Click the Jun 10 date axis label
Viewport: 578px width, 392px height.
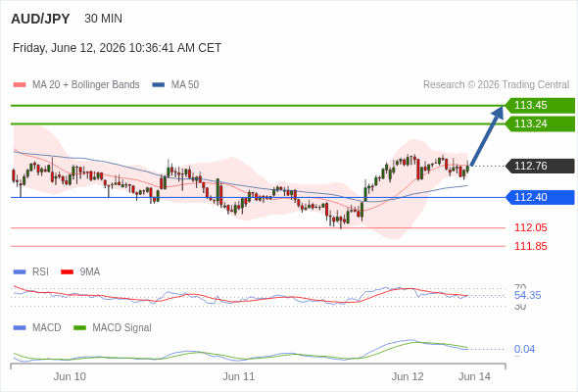coord(70,377)
